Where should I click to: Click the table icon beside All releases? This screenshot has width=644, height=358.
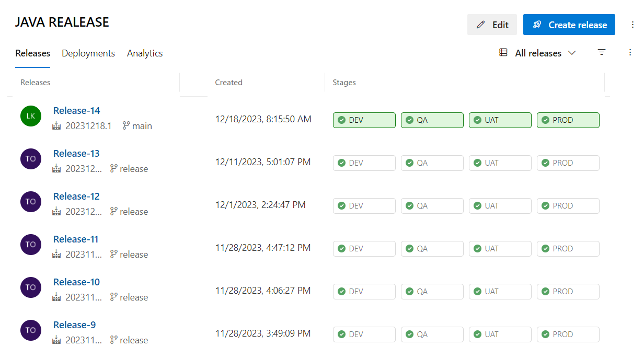pos(503,52)
